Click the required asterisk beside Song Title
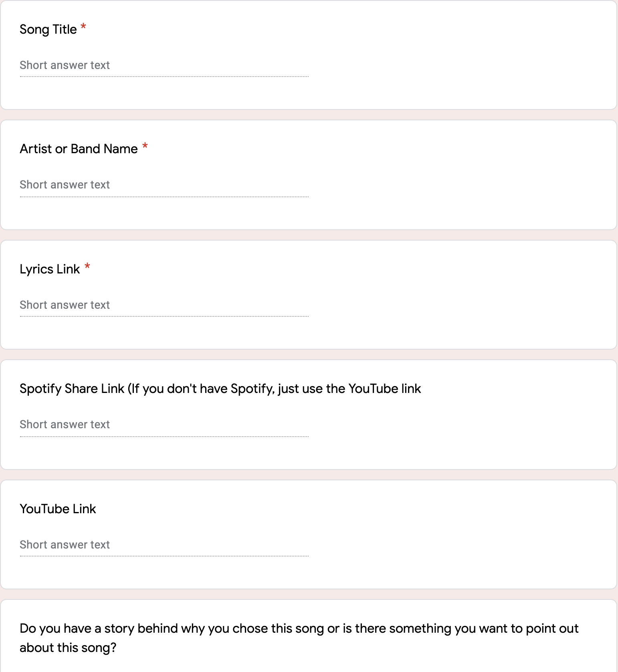 pyautogui.click(x=83, y=27)
